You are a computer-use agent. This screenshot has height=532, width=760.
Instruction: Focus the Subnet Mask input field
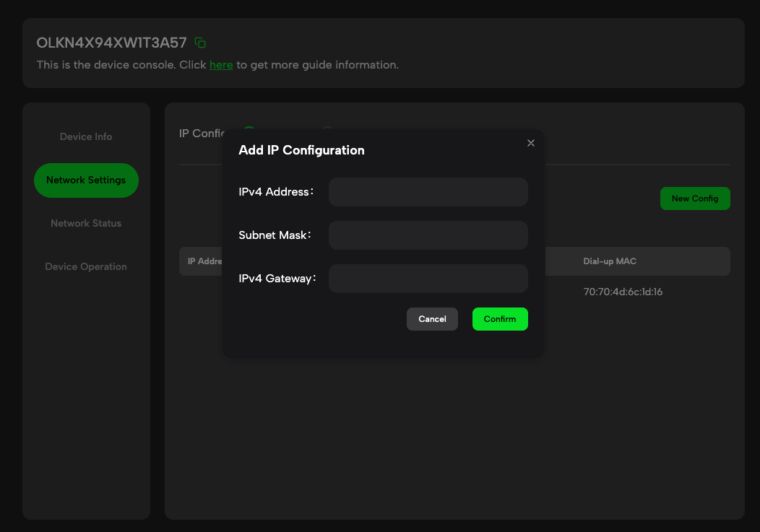(428, 235)
